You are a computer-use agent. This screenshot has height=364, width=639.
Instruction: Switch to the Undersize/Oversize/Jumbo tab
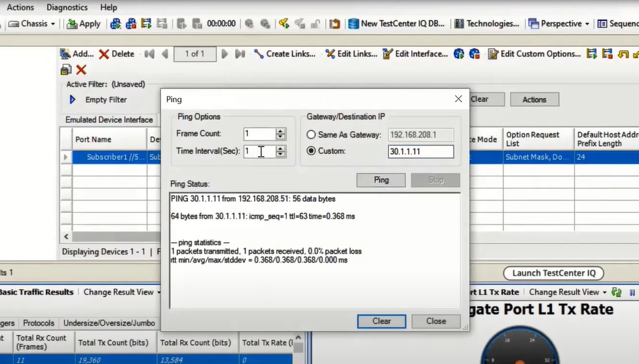[x=109, y=323]
